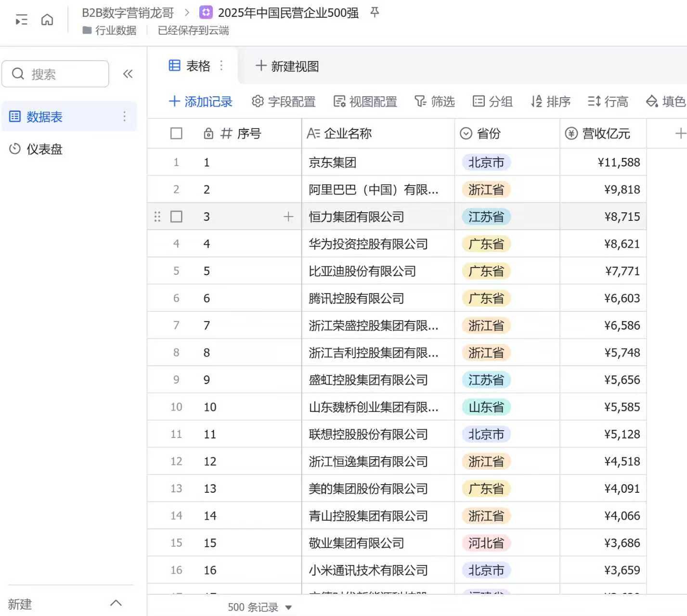Click 新建视图 to add view
This screenshot has width=687, height=616.
pyautogui.click(x=287, y=66)
